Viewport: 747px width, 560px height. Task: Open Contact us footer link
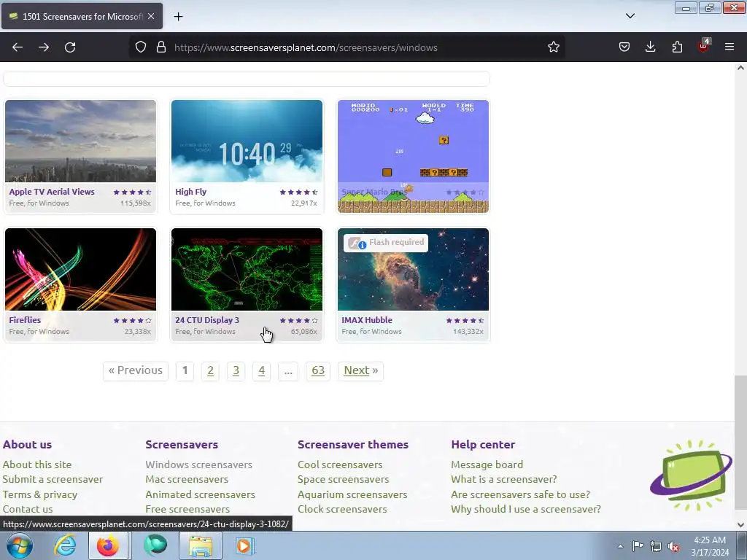click(28, 510)
